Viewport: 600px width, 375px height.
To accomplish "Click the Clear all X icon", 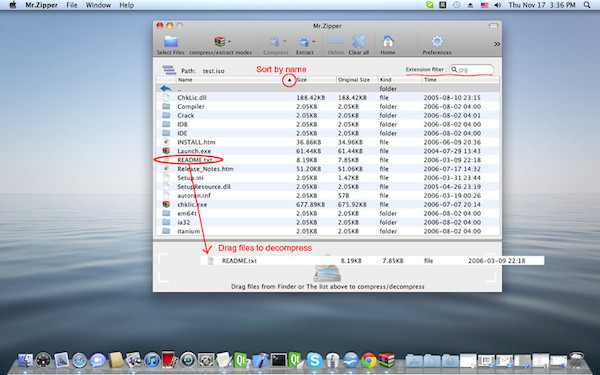I will coord(359,41).
